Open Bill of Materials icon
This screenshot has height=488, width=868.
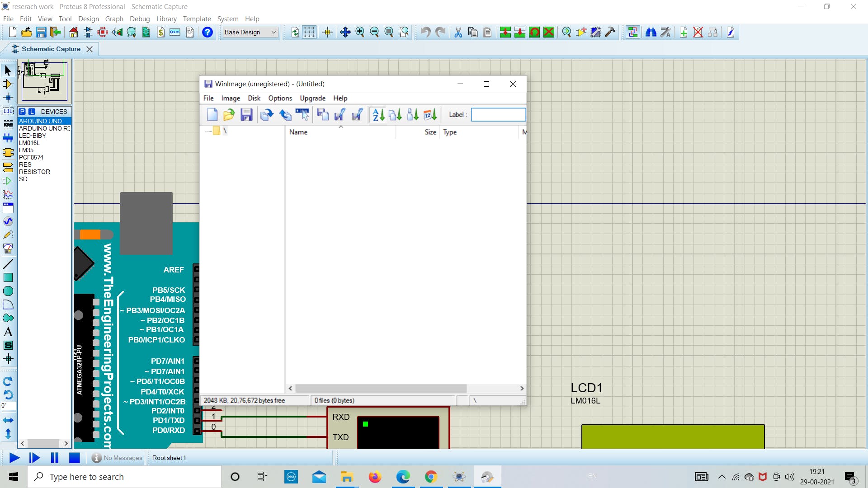pyautogui.click(x=161, y=32)
